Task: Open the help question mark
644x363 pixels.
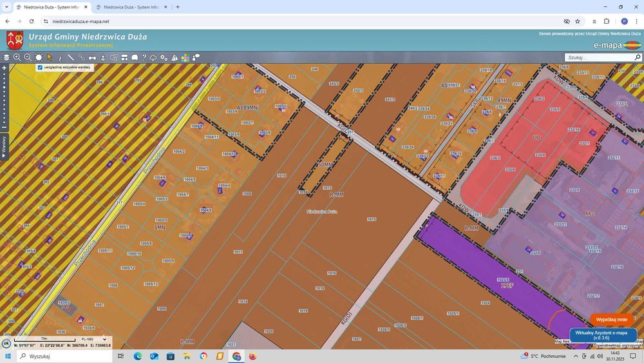Action: 144,57
